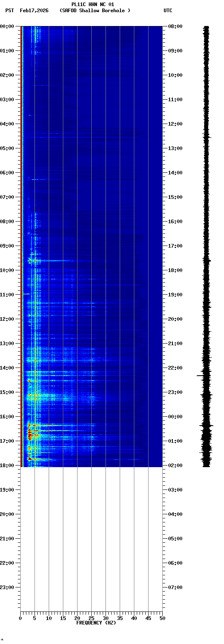Image resolution: width=224 pixels, height=644 pixels.
Task: Click the UTC timezone header label
Action: click(168, 11)
